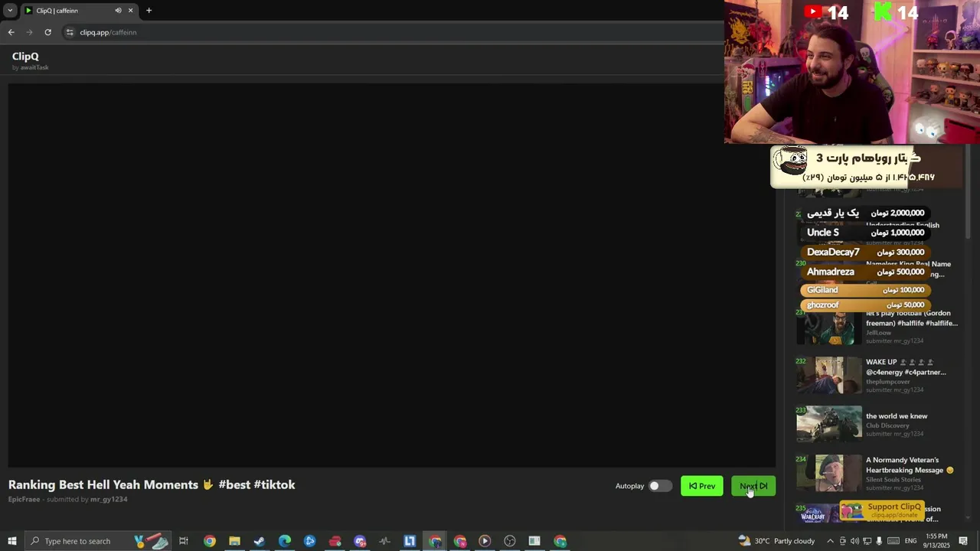Select queue clip 231 Gordon Freeman thumbnail
This screenshot has width=980, height=551.
point(828,328)
